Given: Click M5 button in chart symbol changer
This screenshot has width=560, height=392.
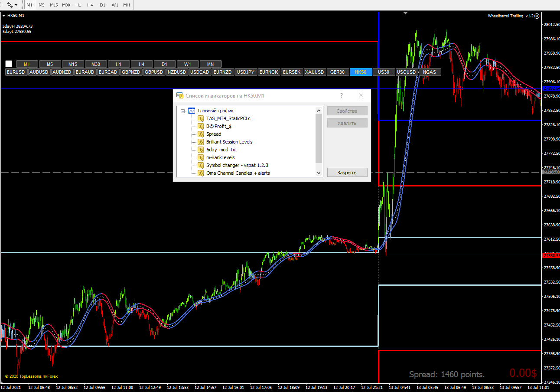Looking at the screenshot, I should point(50,64).
